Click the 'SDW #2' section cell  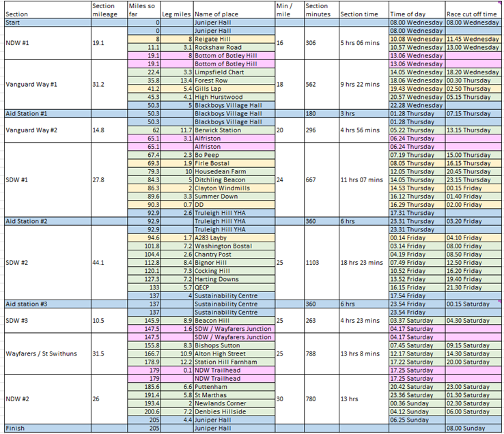(x=48, y=263)
